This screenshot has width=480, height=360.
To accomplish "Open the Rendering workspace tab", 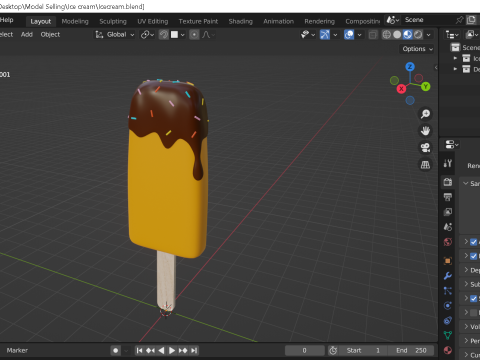I will click(x=319, y=21).
